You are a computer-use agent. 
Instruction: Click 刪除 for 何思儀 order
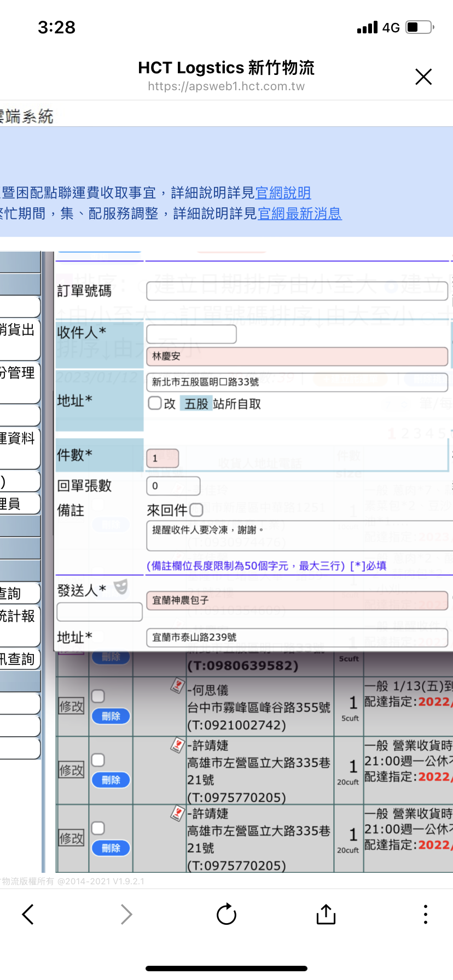(111, 716)
